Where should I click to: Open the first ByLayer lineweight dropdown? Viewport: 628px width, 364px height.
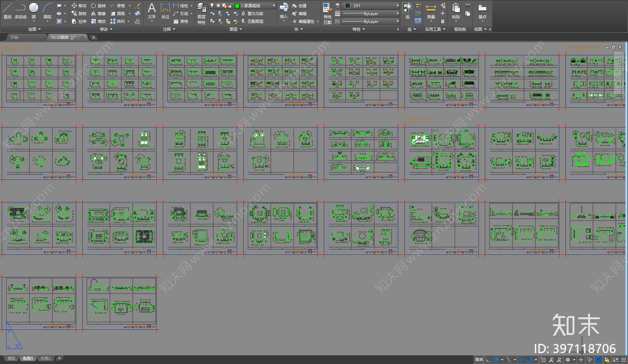[x=371, y=14]
